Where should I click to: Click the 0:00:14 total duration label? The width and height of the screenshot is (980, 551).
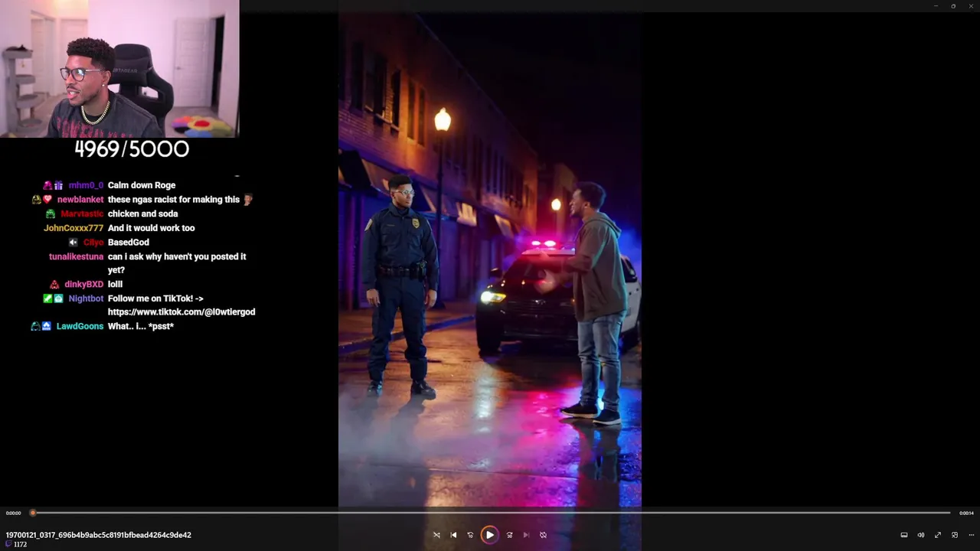point(966,513)
